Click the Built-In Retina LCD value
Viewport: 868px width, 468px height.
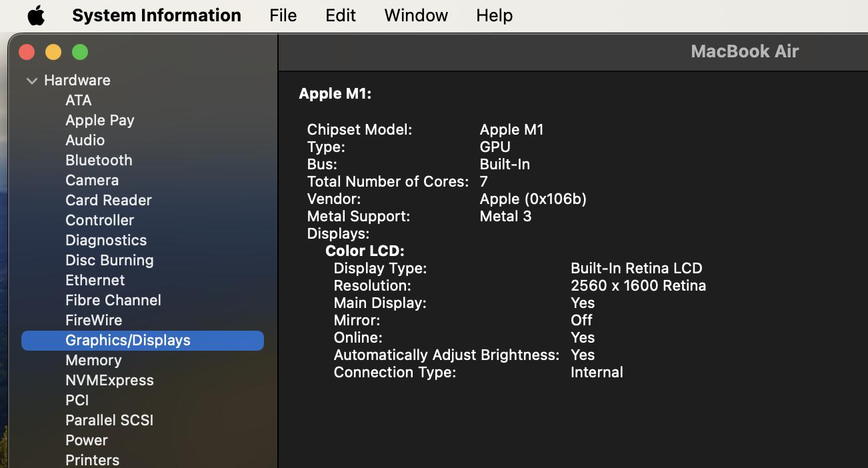636,268
